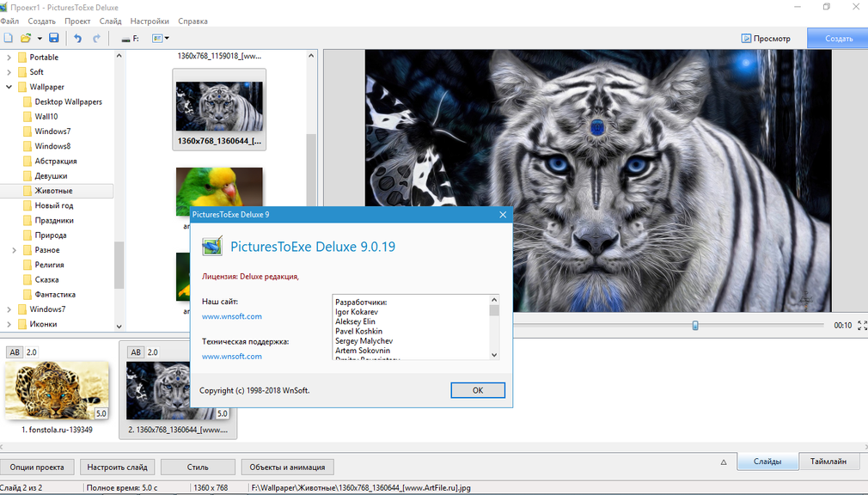Open the Проект menu
868x495 pixels.
pos(77,21)
